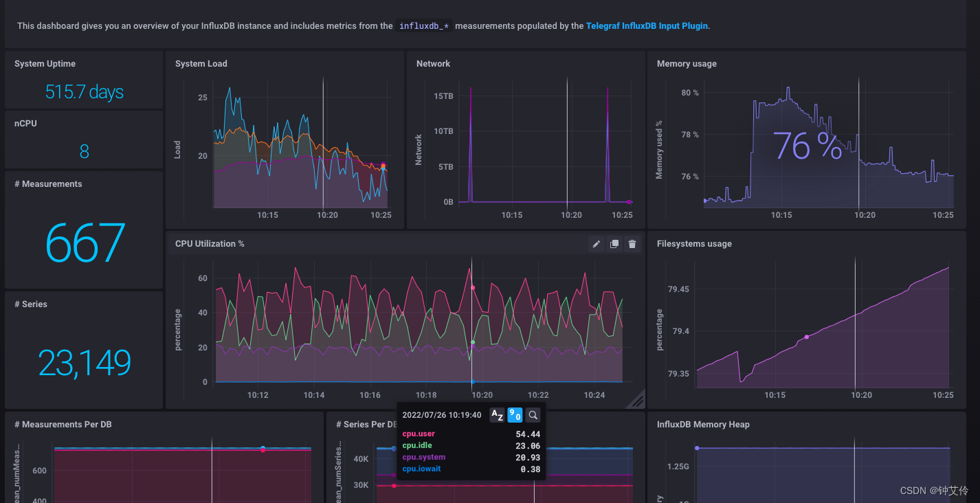The image size is (980, 503).
Task: Select the CPU Utilization % title
Action: coord(210,244)
